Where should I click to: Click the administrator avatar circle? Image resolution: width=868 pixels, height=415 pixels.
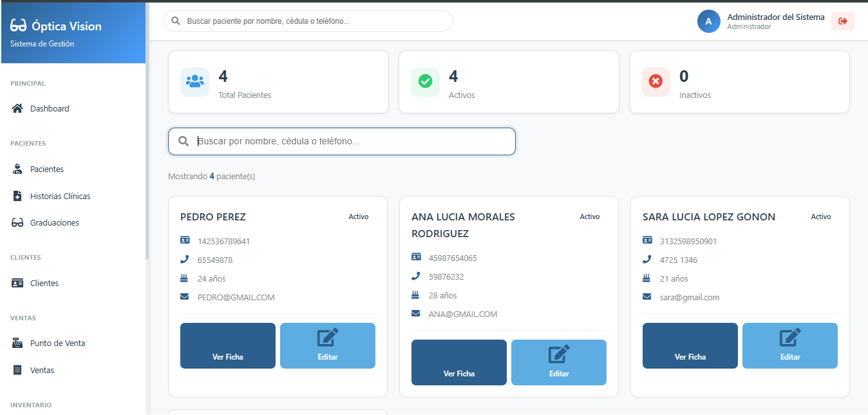click(x=708, y=21)
